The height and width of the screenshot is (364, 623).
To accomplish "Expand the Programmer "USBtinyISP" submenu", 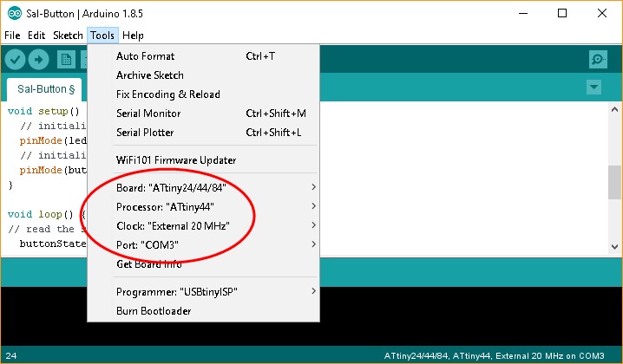I will pyautogui.click(x=203, y=292).
